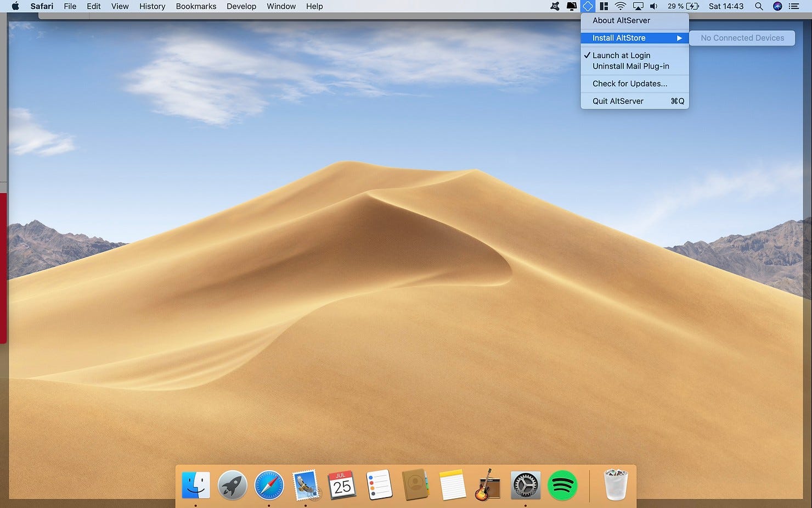Screen dimensions: 812x508
Task: Click the Sat 14:43 clock
Action: [x=726, y=6]
